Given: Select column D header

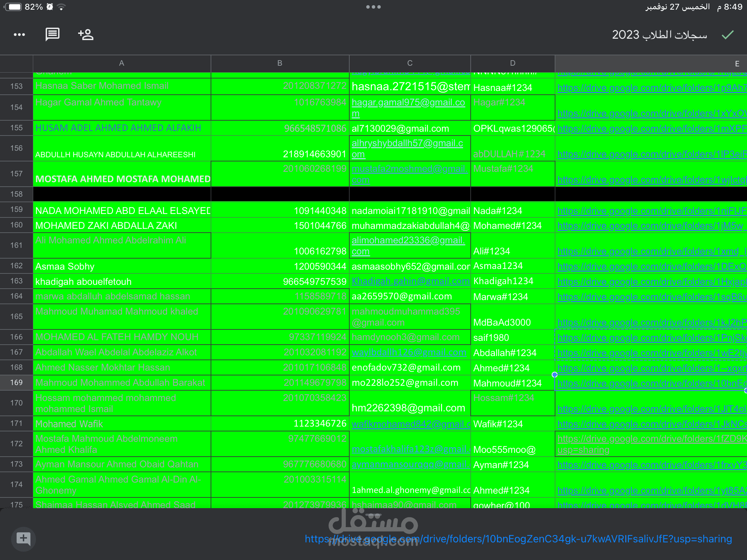Looking at the screenshot, I should (513, 63).
